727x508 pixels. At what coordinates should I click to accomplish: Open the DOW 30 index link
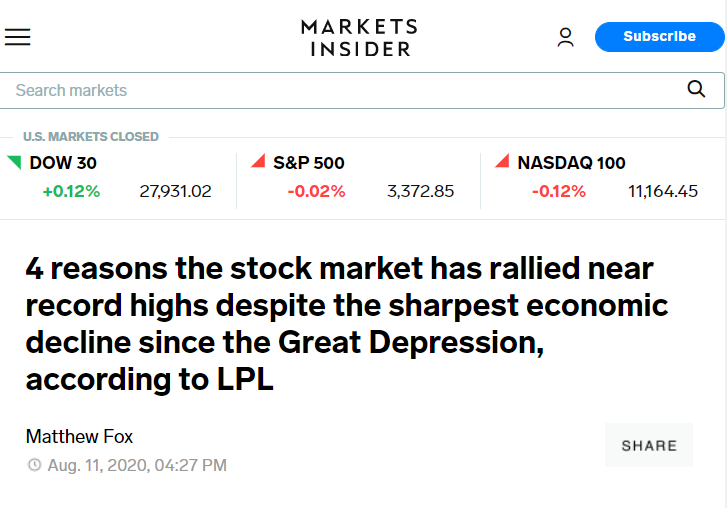[63, 163]
